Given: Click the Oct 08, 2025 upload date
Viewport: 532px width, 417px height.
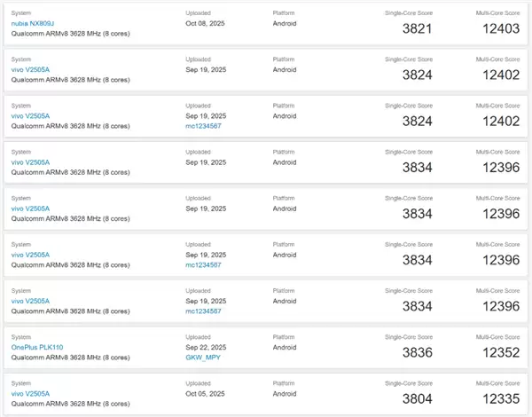Looking at the screenshot, I should pos(205,22).
